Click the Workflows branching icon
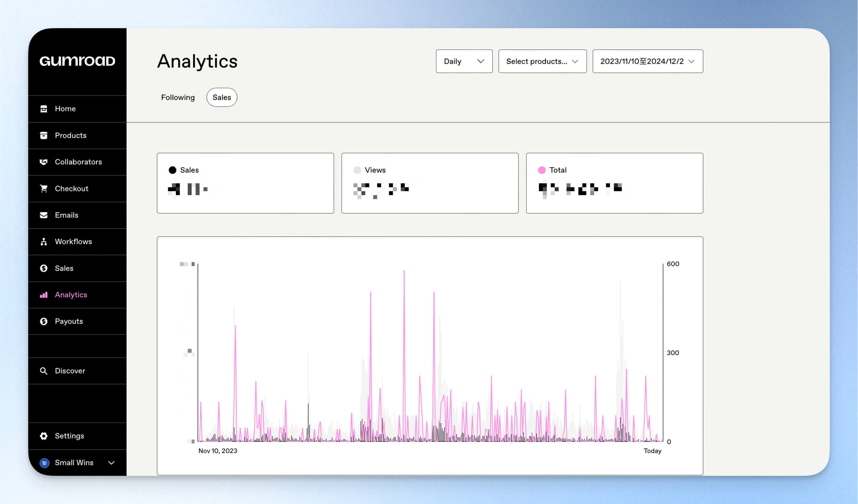Screen dimensions: 858x504 (44, 242)
